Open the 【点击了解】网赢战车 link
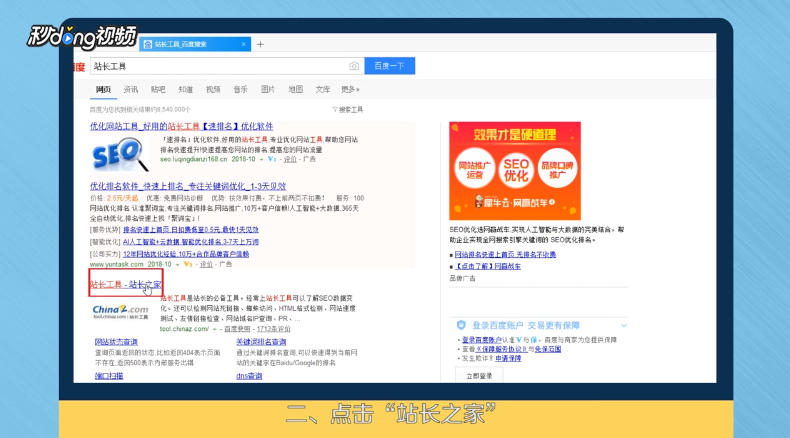This screenshot has width=790, height=438. 488,266
